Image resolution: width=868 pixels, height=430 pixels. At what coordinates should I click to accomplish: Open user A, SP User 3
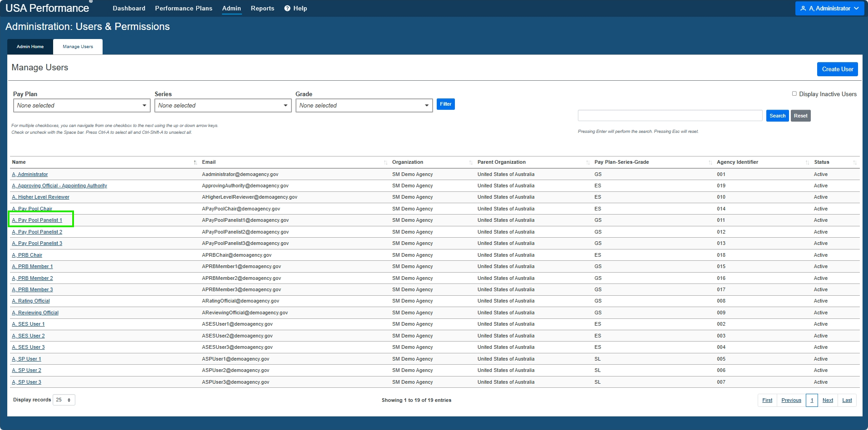tap(27, 382)
